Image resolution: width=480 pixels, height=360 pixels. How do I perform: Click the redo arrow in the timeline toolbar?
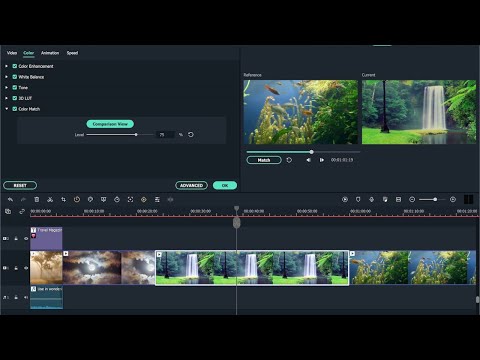[x=23, y=199]
